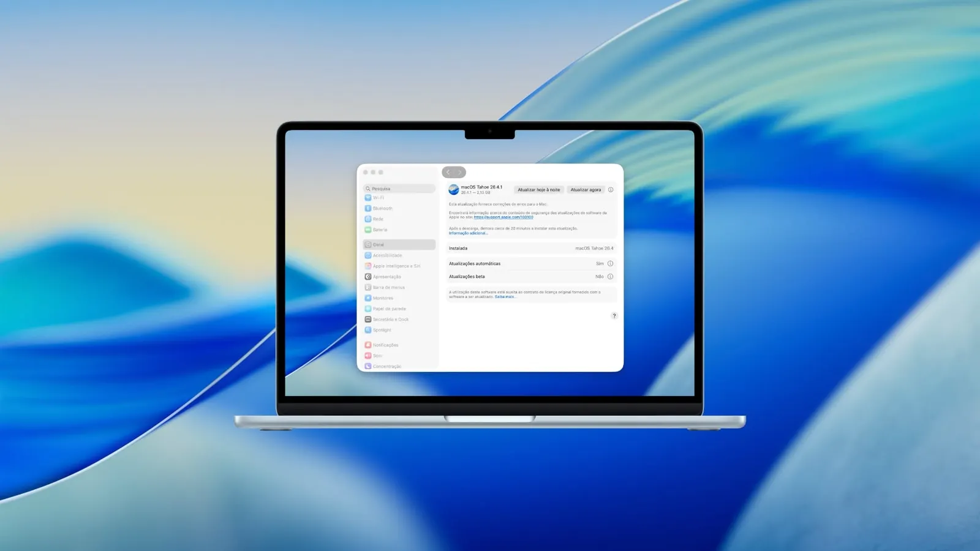The image size is (980, 551).
Task: Expand the Atualizações beta info
Action: click(611, 276)
